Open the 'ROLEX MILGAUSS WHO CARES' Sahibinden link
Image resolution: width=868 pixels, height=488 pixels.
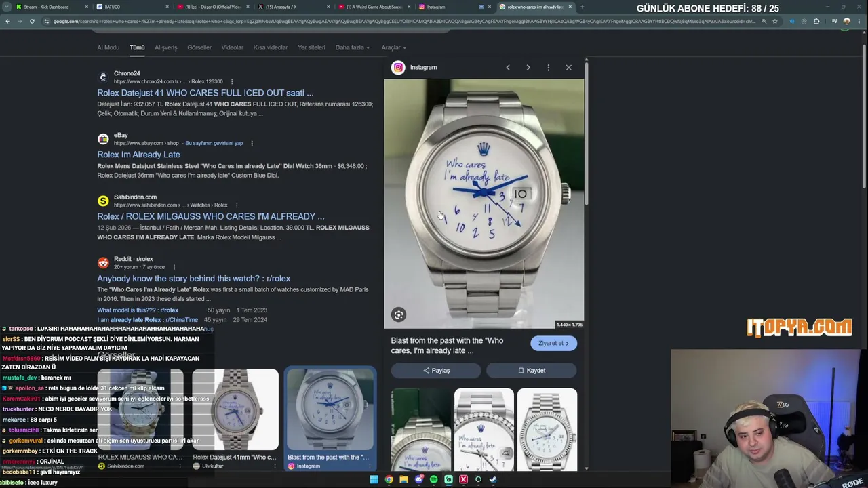pyautogui.click(x=210, y=216)
